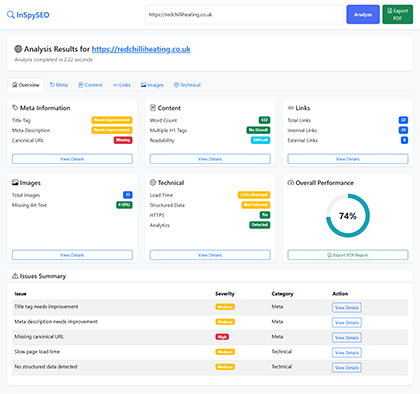The height and width of the screenshot is (394, 420).
Task: Click the document icon beside Content heading
Action: [153, 108]
